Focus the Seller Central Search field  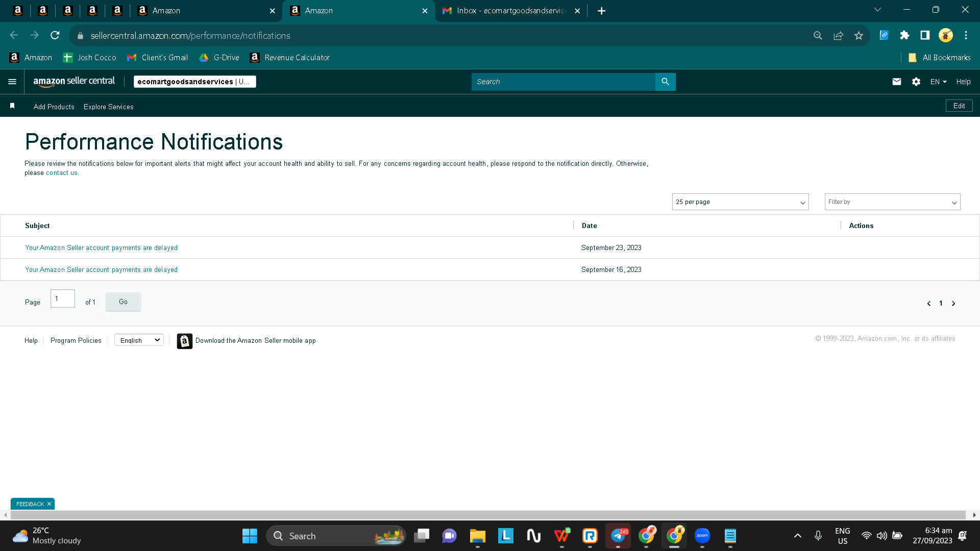tap(563, 82)
